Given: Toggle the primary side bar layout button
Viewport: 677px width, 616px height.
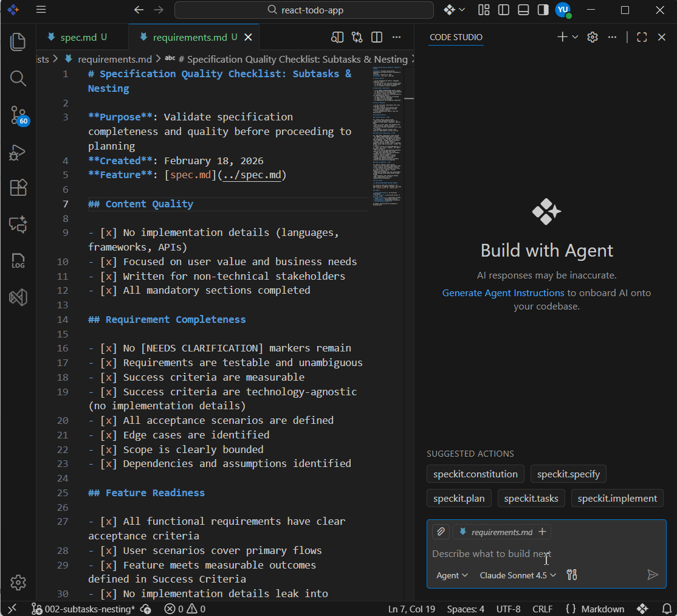Looking at the screenshot, I should coord(504,10).
